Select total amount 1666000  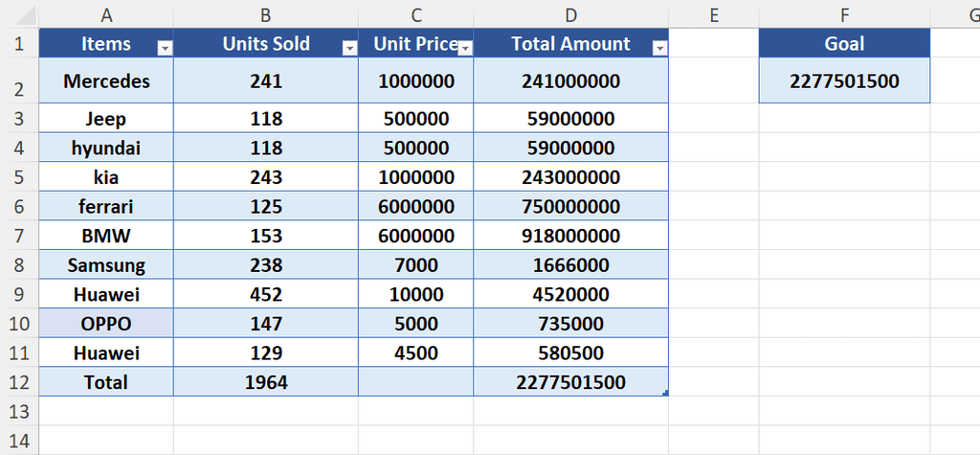[570, 264]
